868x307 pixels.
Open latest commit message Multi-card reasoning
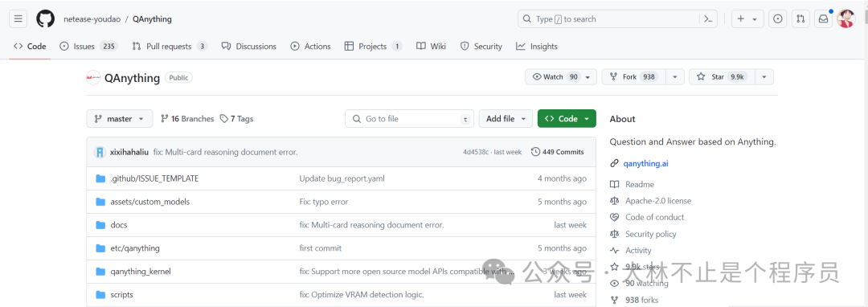(226, 152)
